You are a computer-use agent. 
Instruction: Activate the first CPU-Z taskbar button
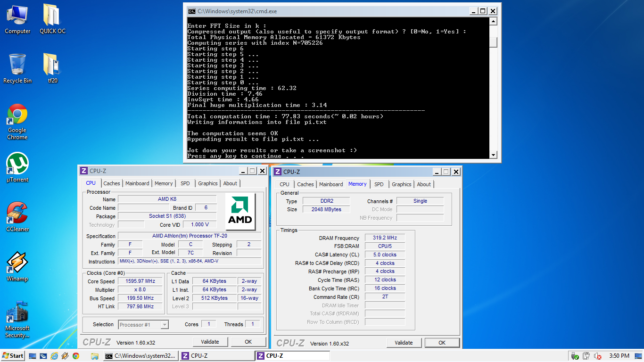click(216, 356)
